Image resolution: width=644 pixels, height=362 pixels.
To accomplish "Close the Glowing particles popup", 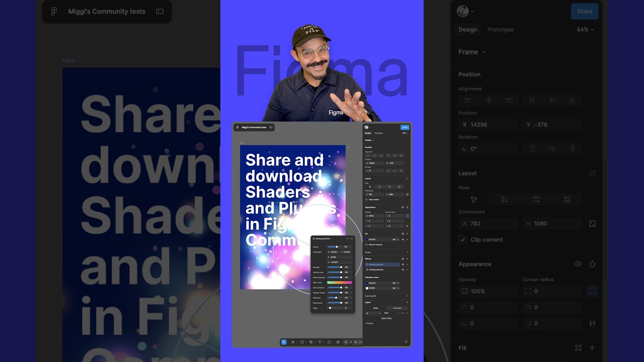I will tap(352, 239).
